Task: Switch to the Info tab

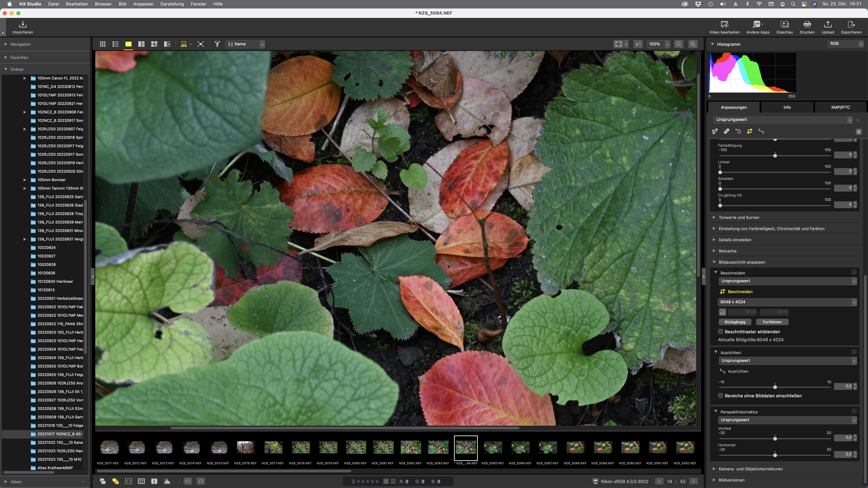Action: [x=787, y=107]
